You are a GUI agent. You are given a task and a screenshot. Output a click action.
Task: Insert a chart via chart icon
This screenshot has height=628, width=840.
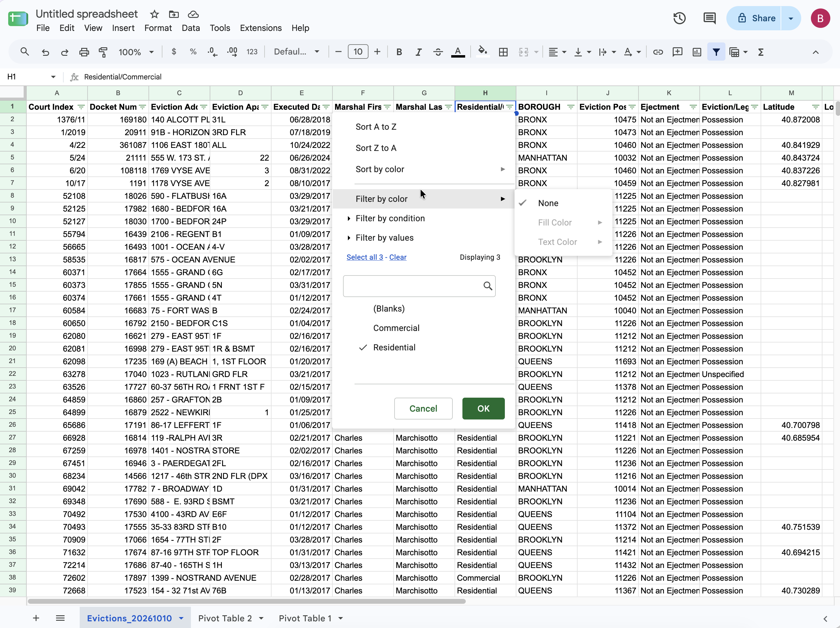click(x=696, y=52)
